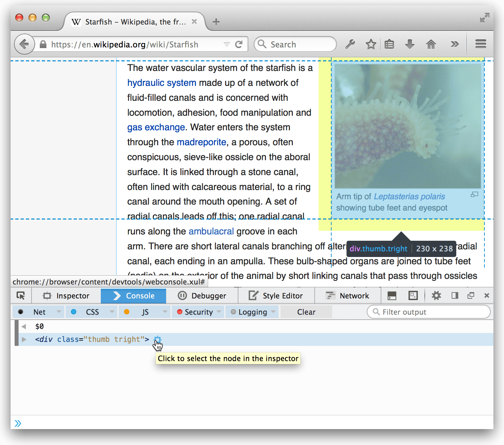Enter full screen with the arrows icon
The width and height of the screenshot is (504, 445).
point(484,18)
